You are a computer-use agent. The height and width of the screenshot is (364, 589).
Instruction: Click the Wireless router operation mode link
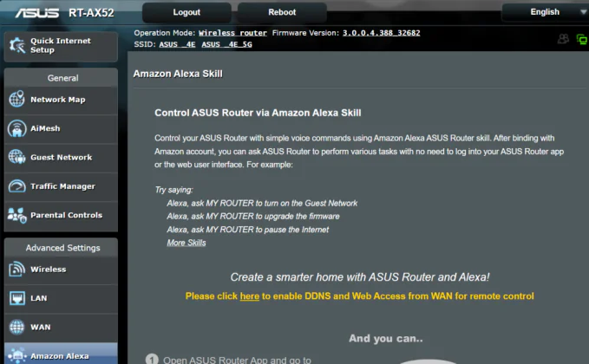[232, 33]
